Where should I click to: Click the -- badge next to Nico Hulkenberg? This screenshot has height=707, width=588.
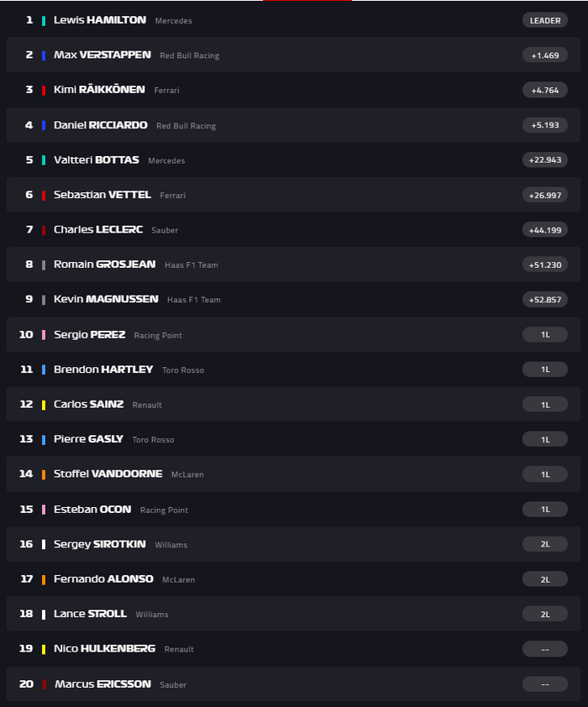click(x=544, y=648)
